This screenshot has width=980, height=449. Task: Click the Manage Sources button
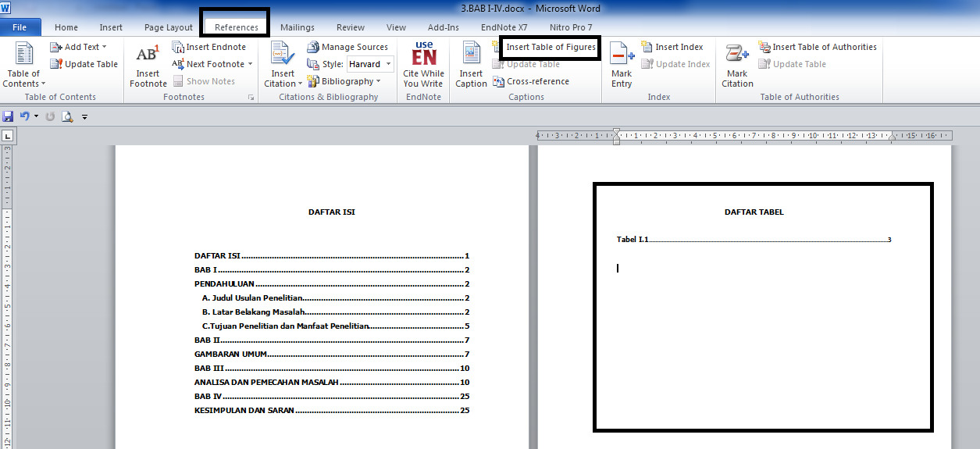coord(347,47)
